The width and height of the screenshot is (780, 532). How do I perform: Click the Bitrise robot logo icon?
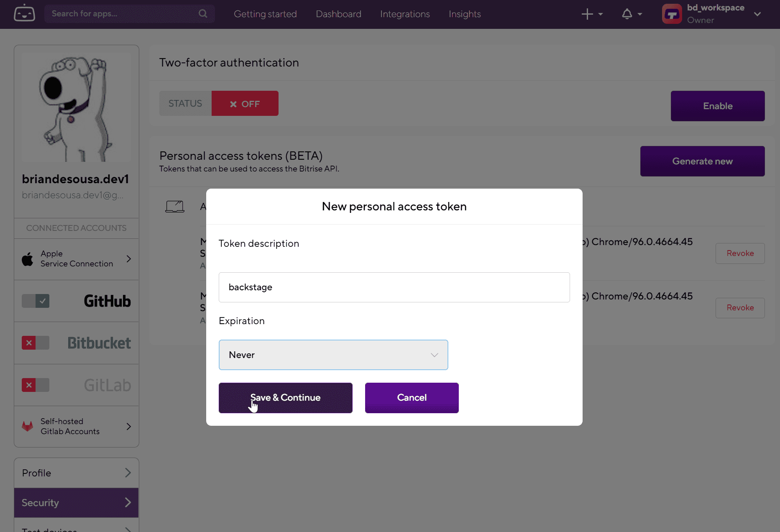24,13
